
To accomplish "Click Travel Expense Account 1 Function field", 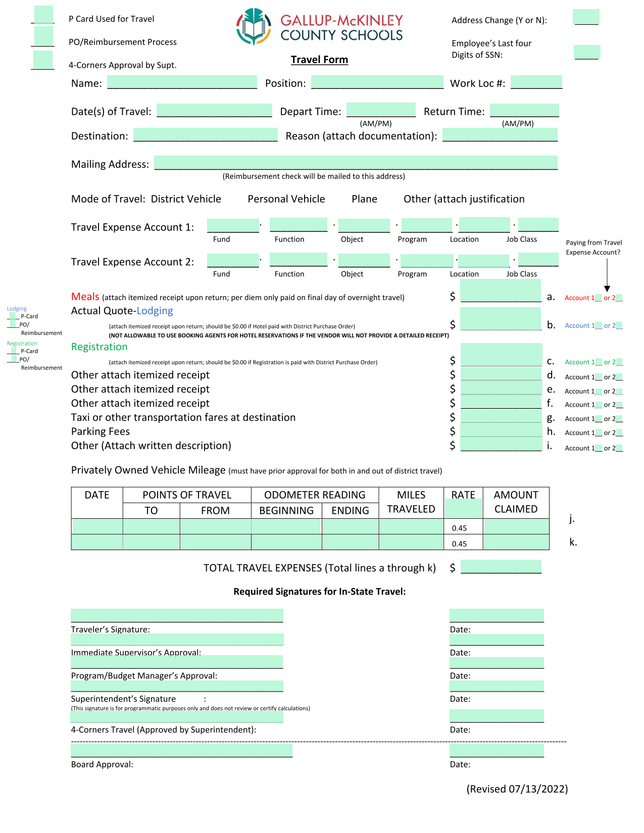I will (x=299, y=225).
